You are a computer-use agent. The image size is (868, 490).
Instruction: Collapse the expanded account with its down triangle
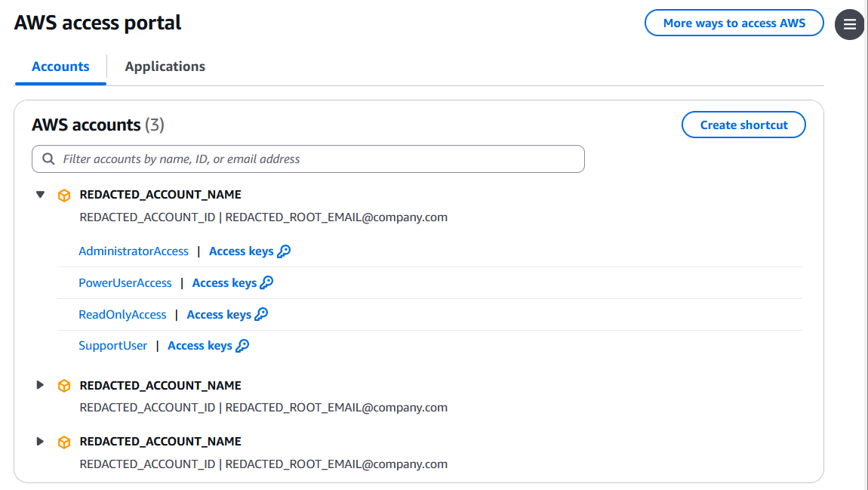pos(40,194)
